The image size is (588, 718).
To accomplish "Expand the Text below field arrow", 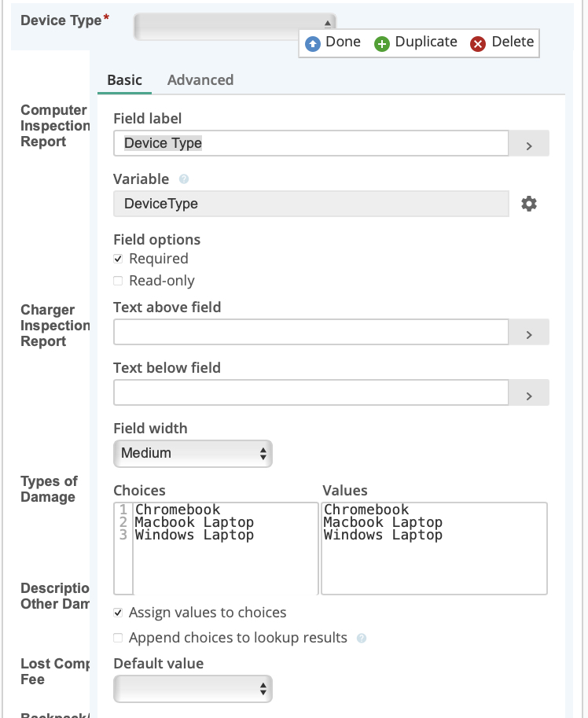I will [529, 393].
